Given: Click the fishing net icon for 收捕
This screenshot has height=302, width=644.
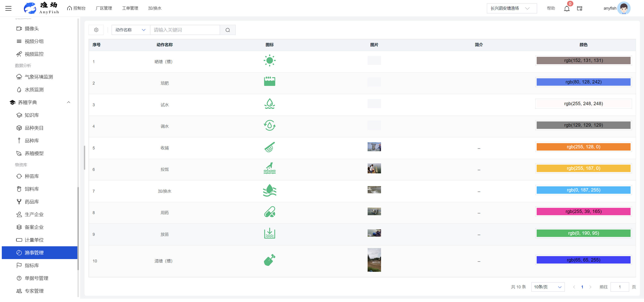Looking at the screenshot, I should tap(269, 147).
